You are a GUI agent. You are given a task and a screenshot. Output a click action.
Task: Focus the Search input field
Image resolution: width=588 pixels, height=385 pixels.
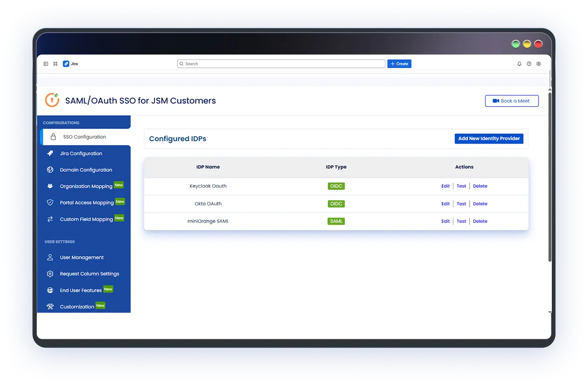coord(281,64)
